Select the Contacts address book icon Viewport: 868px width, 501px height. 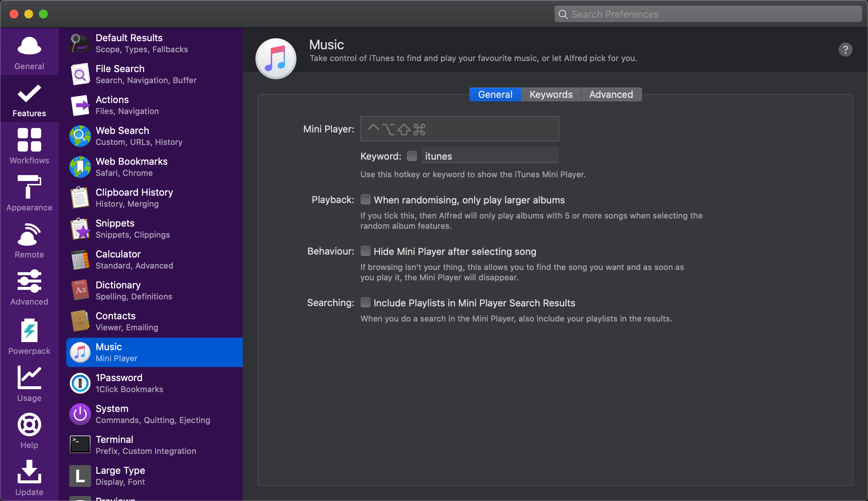coord(80,321)
